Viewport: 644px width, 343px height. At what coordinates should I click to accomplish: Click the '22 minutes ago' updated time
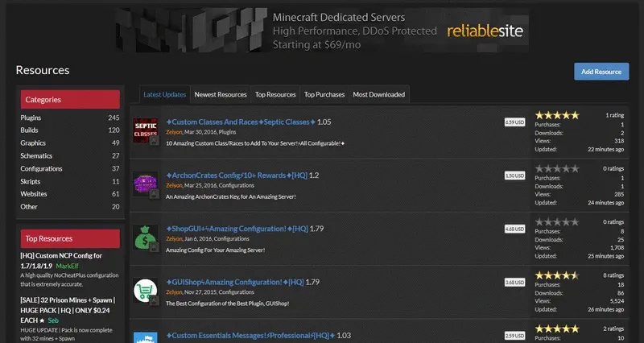[606, 149]
